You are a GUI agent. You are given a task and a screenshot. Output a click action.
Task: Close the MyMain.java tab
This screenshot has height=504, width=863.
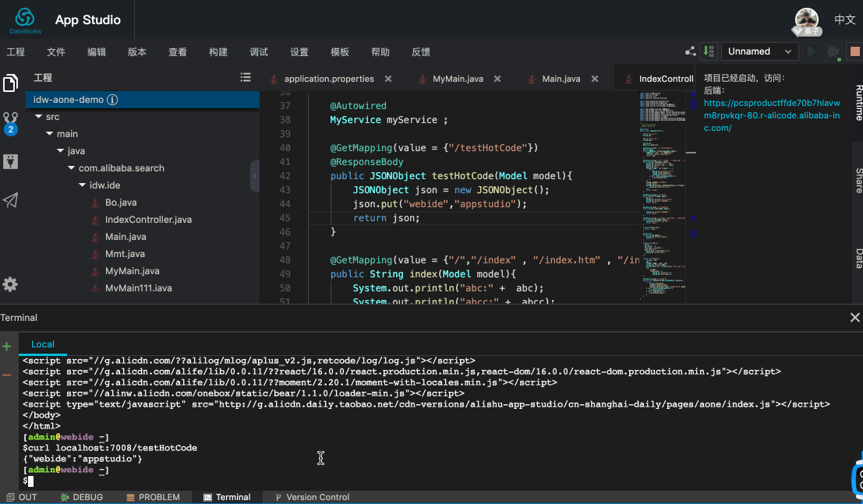497,79
